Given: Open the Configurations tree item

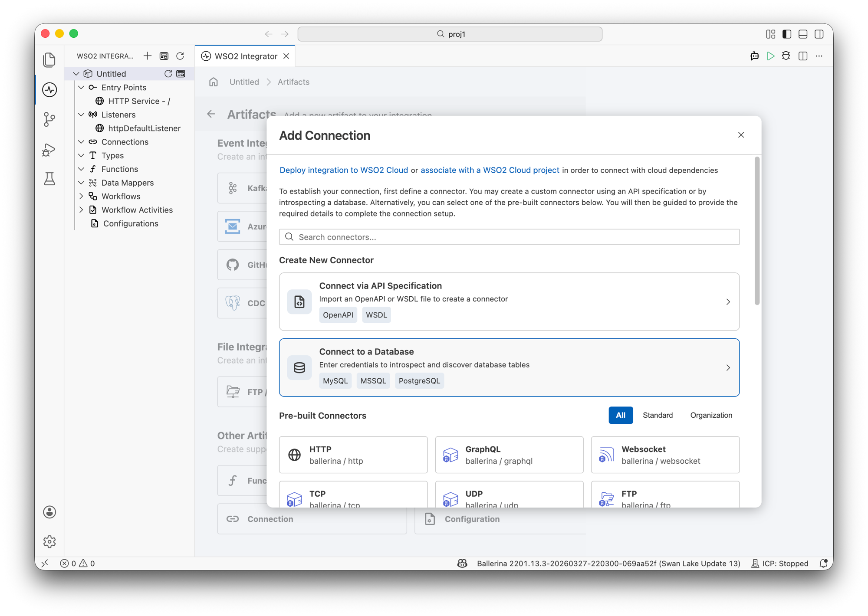Looking at the screenshot, I should (130, 223).
